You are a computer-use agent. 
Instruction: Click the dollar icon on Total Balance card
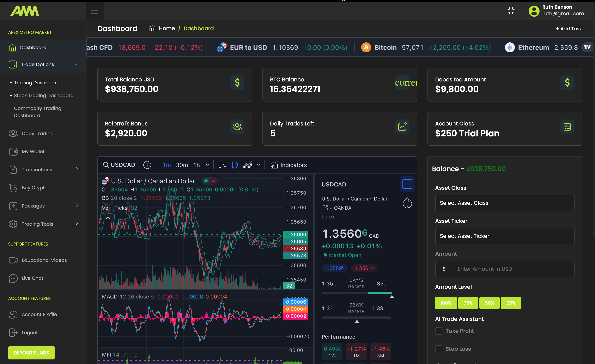(x=237, y=82)
